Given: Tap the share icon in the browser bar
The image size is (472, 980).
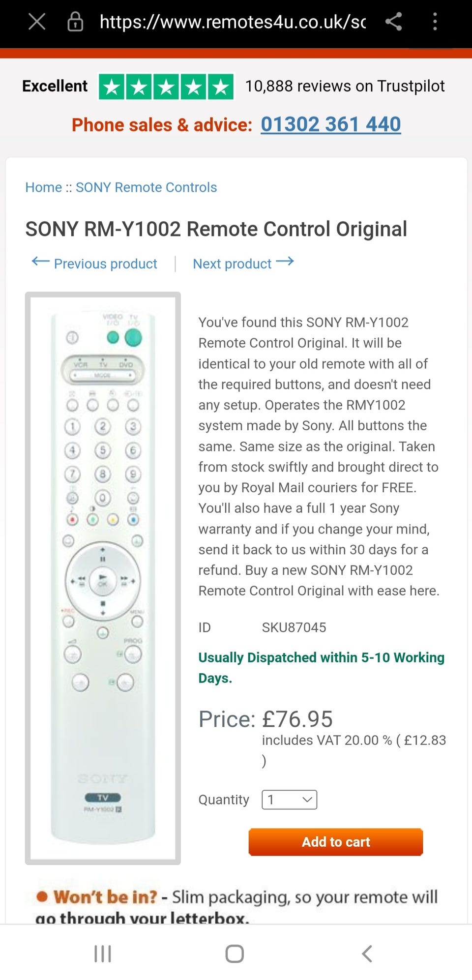Looking at the screenshot, I should pyautogui.click(x=393, y=22).
